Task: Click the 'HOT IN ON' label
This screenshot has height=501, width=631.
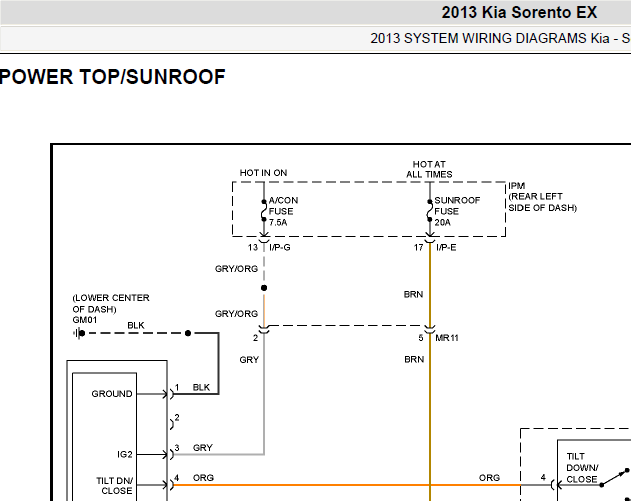Action: [263, 173]
